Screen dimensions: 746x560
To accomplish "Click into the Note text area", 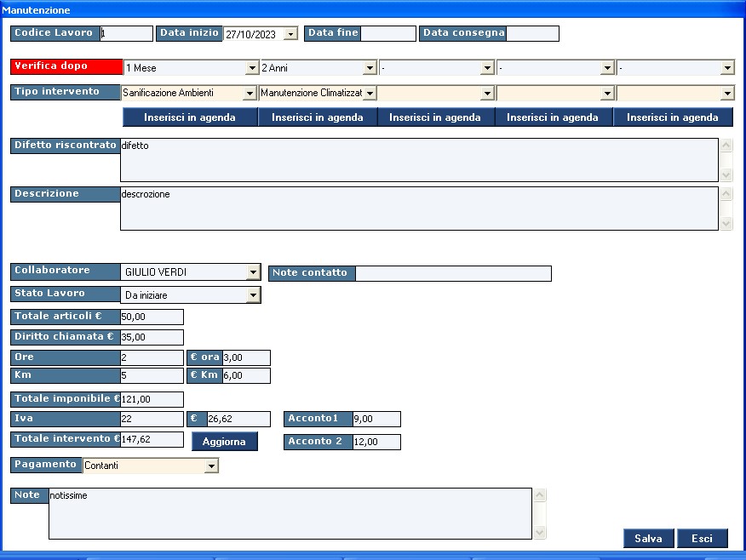I will [x=290, y=513].
